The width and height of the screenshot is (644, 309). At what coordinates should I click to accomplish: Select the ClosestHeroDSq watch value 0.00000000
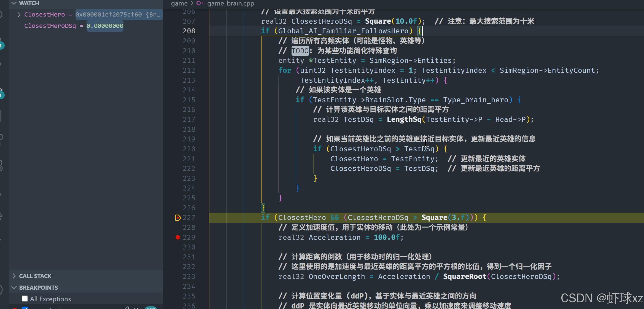pyautogui.click(x=105, y=26)
